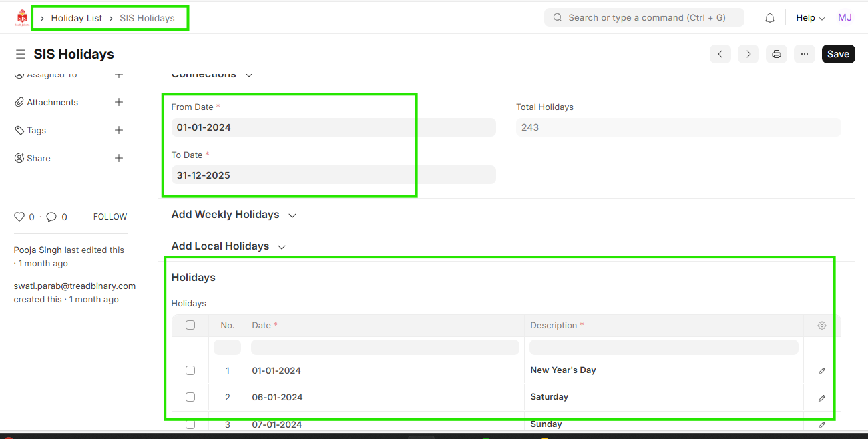This screenshot has width=868, height=439.
Task: Navigate to Holiday List breadcrumb
Action: pyautogui.click(x=77, y=18)
